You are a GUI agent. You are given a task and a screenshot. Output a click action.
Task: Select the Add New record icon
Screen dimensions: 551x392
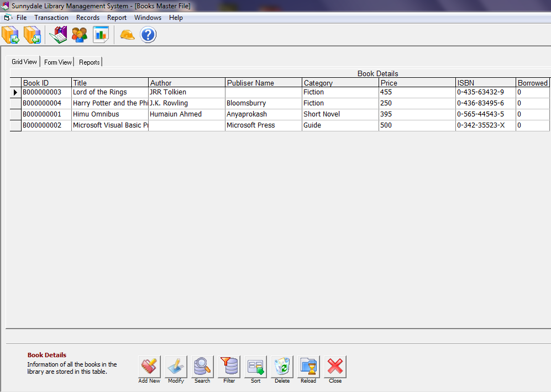click(149, 365)
